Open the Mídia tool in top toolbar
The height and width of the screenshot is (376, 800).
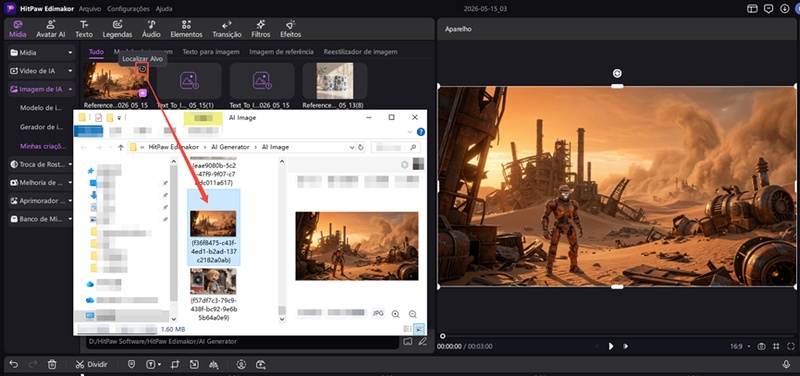tap(17, 29)
